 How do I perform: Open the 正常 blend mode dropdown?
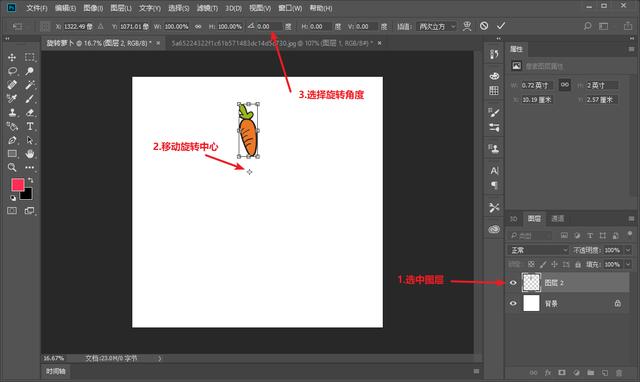(538, 250)
